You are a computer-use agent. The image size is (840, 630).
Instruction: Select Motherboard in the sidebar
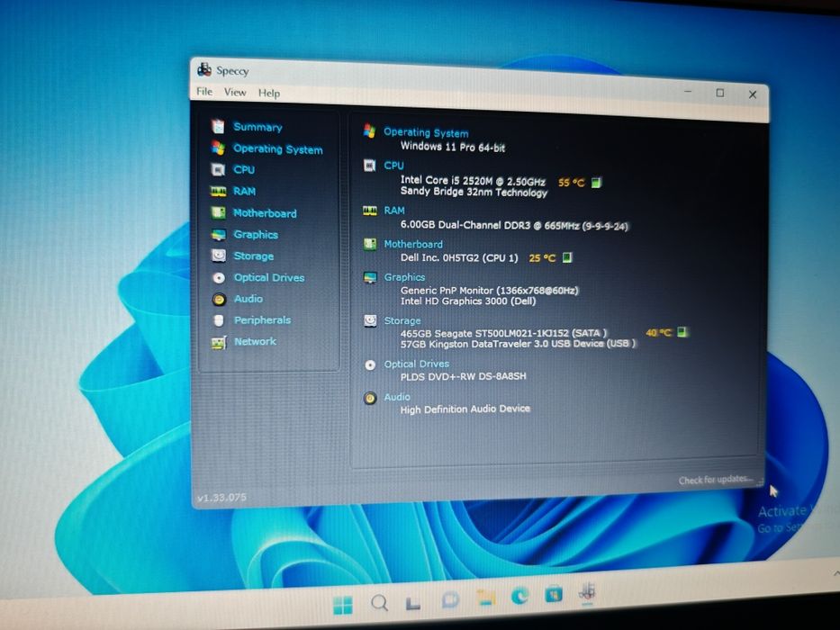pyautogui.click(x=265, y=213)
